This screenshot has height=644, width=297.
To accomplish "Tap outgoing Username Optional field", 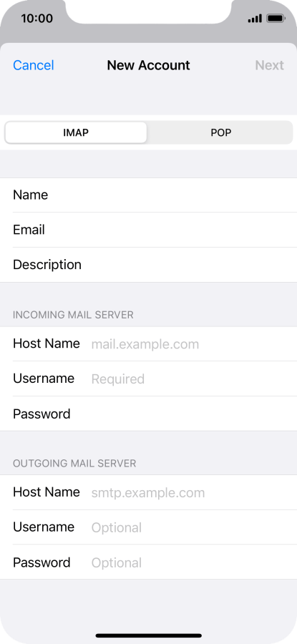I will tap(148, 527).
